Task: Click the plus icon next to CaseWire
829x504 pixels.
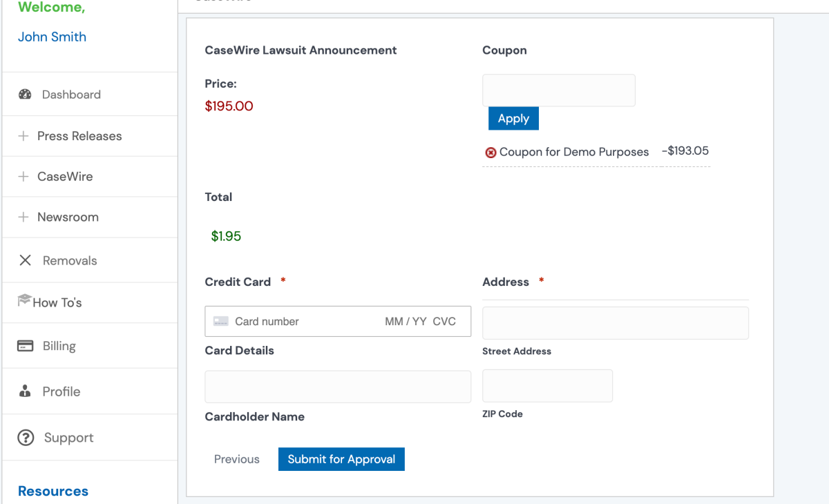Action: click(25, 176)
